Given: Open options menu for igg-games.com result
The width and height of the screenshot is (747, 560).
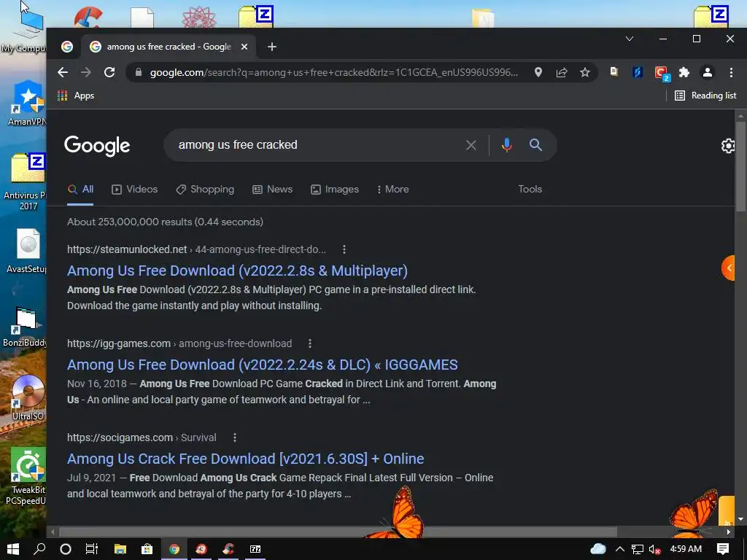Looking at the screenshot, I should pyautogui.click(x=309, y=343).
